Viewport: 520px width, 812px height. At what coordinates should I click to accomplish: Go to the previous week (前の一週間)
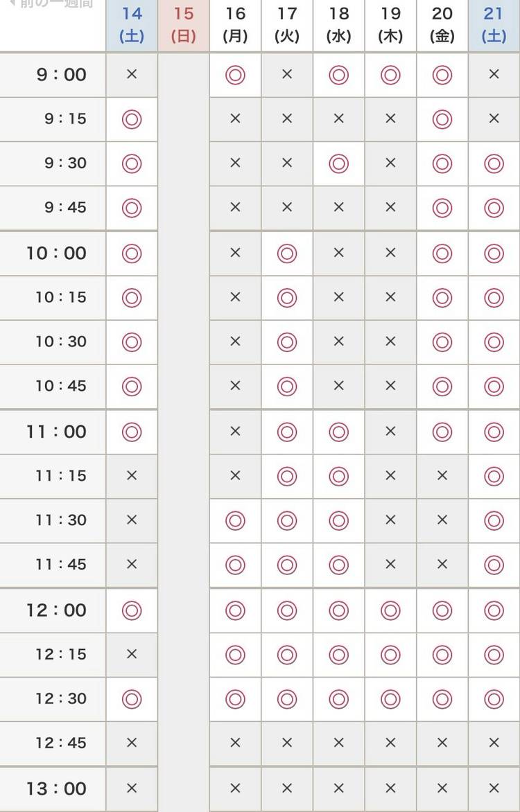pos(50,4)
